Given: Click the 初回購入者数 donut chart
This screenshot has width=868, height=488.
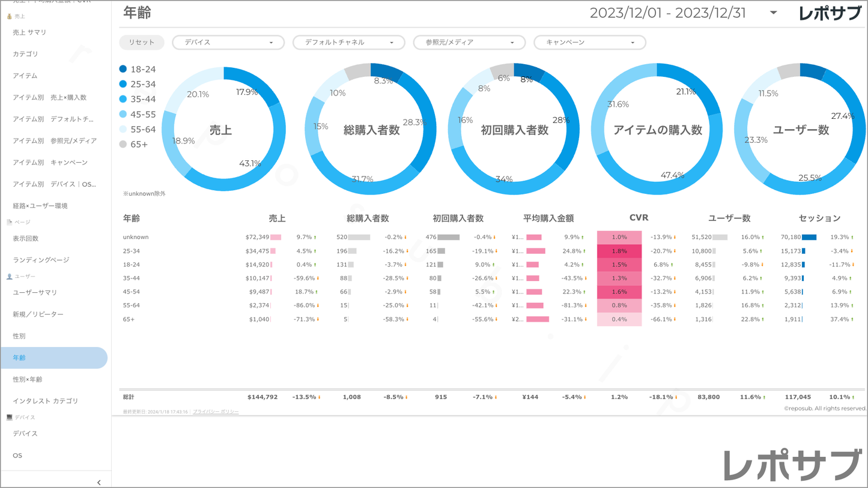Looking at the screenshot, I should pos(514,130).
